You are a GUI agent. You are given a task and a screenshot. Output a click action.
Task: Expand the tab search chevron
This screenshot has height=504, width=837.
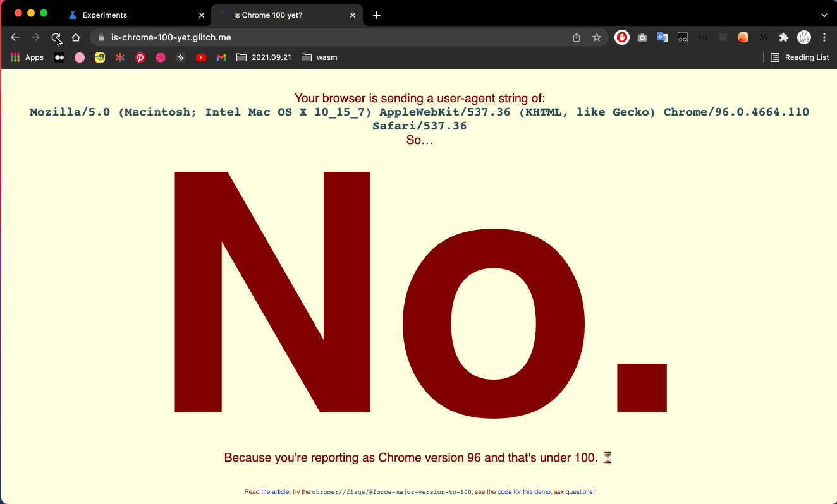824,15
